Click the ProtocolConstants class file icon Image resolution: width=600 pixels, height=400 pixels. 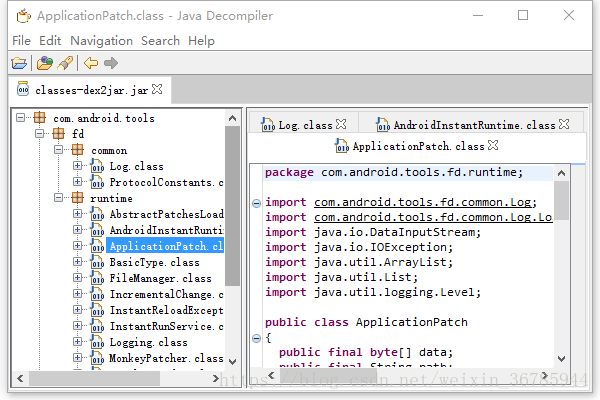(97, 182)
